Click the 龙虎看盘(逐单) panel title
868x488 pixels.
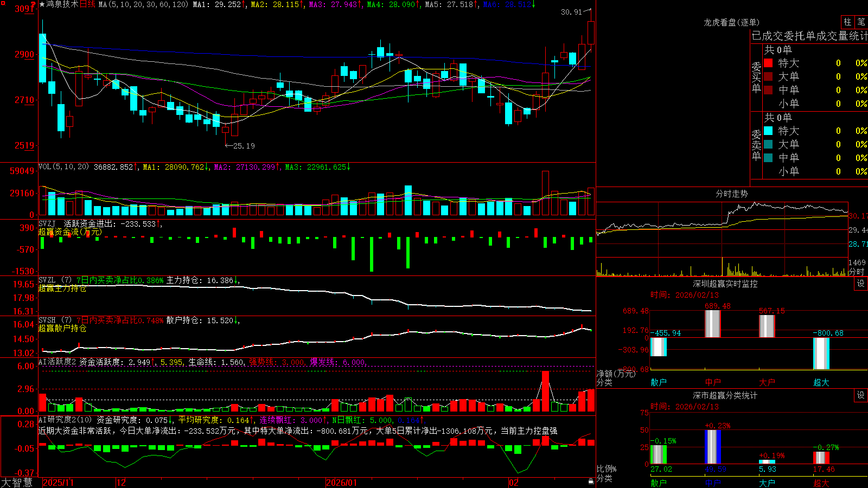731,22
